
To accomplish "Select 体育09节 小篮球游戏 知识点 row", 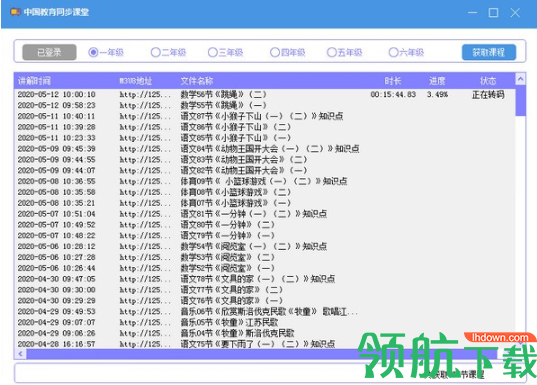I will coord(265,181).
